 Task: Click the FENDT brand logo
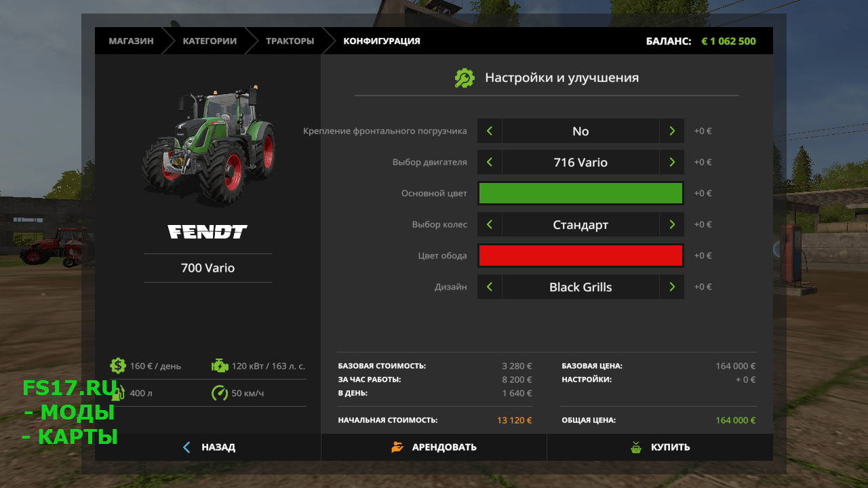(208, 232)
